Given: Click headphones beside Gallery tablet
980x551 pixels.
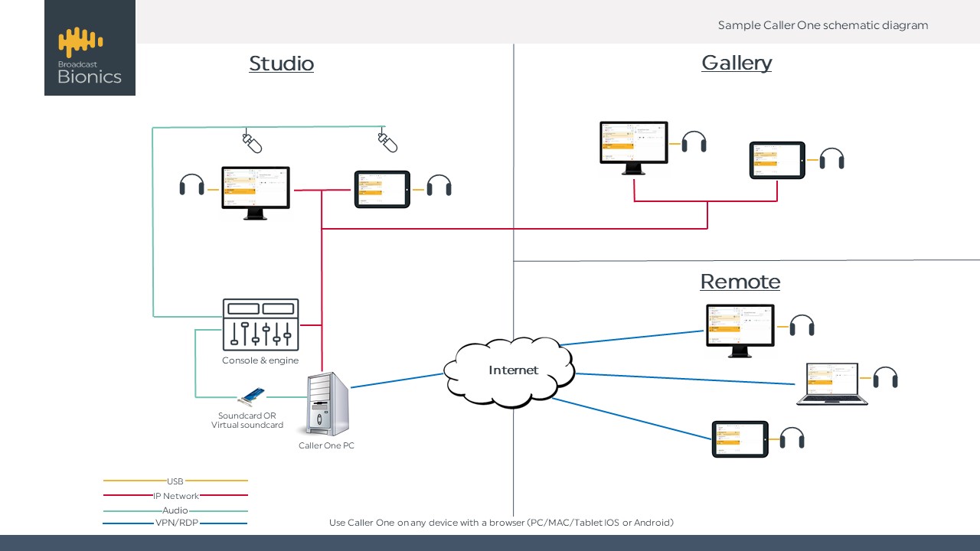Looking at the screenshot, I should coord(831,159).
